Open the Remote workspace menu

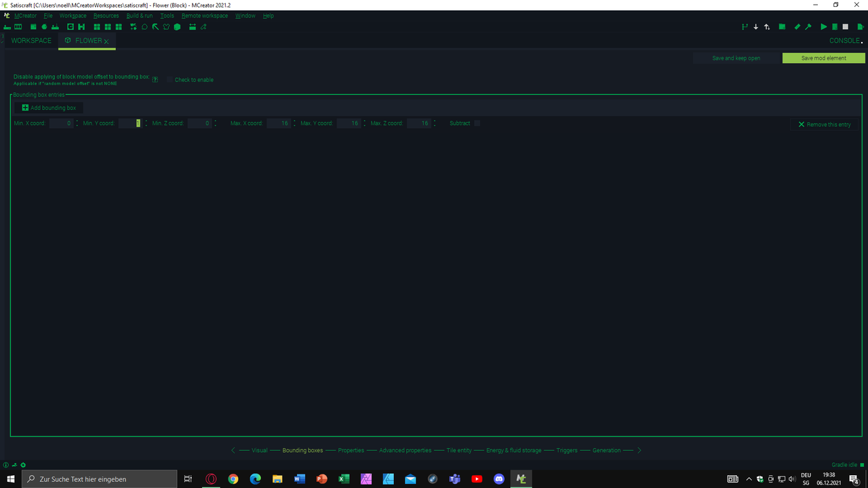point(205,16)
